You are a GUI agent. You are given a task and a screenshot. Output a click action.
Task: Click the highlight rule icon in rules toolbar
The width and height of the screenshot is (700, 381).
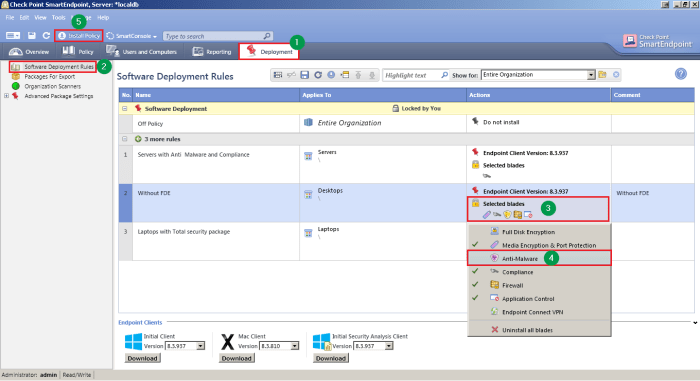[345, 75]
